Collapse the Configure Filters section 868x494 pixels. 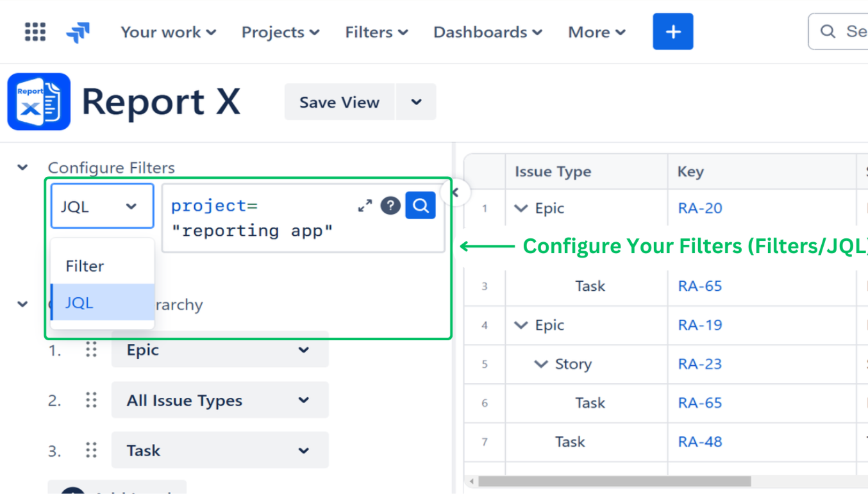pos(23,168)
